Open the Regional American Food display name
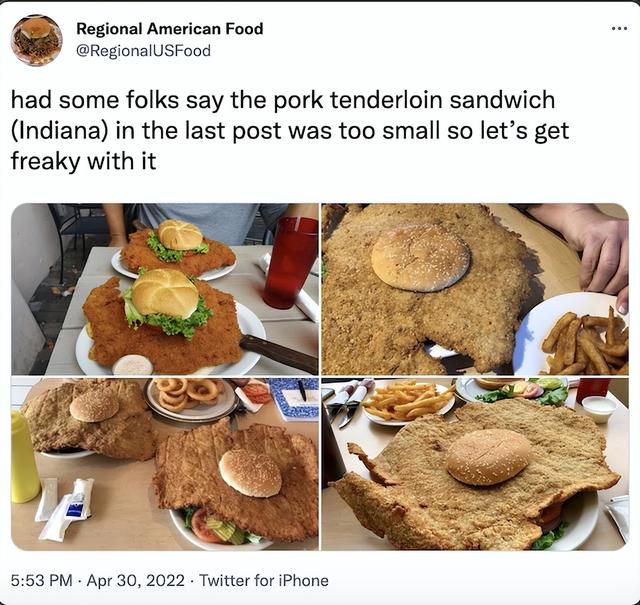This screenshot has height=605, width=640. [170, 29]
